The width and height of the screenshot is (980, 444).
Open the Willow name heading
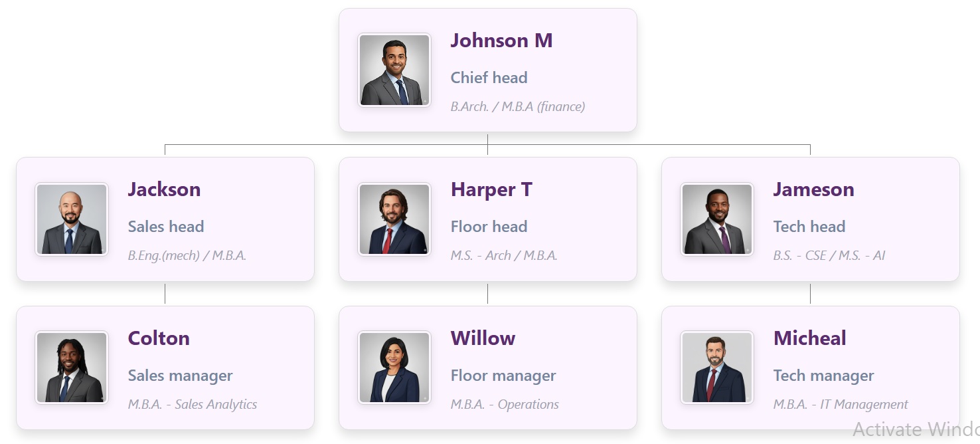483,338
